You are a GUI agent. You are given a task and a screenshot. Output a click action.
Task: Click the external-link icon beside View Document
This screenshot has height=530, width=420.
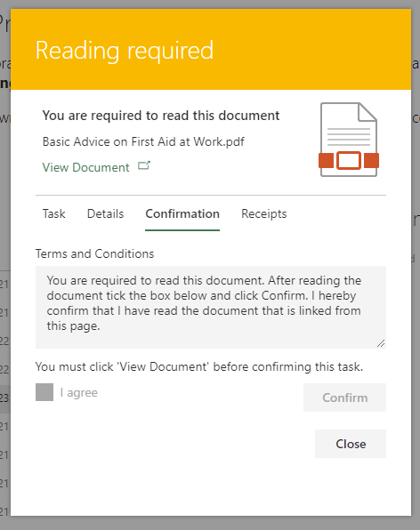(144, 165)
